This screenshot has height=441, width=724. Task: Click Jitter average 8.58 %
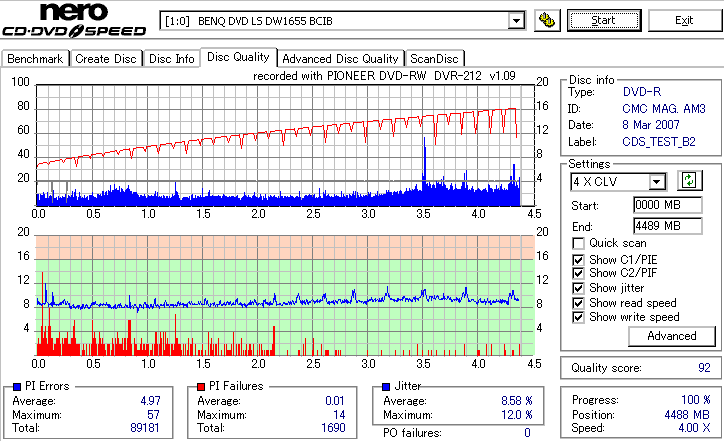(517, 401)
